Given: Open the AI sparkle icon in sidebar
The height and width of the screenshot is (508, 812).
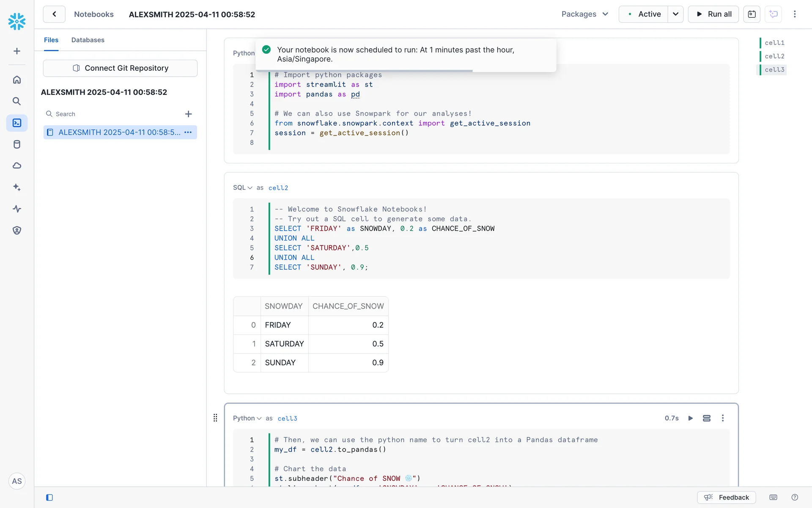Looking at the screenshot, I should (x=17, y=187).
